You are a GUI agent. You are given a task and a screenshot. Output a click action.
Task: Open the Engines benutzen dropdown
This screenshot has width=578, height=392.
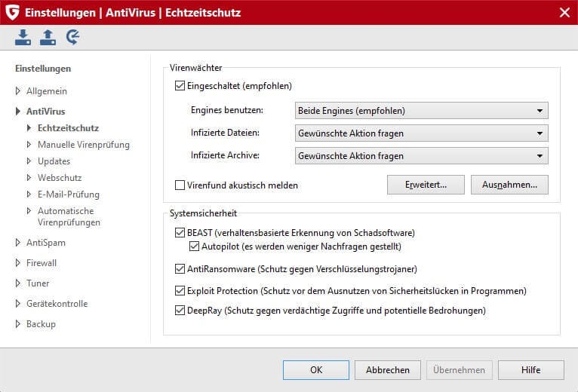pos(421,111)
